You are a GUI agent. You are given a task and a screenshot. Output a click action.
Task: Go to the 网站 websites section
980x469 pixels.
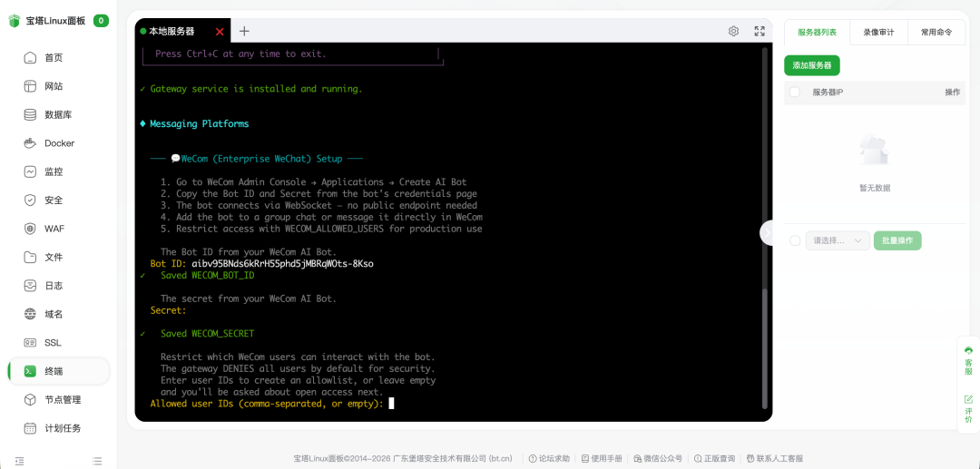click(x=58, y=86)
